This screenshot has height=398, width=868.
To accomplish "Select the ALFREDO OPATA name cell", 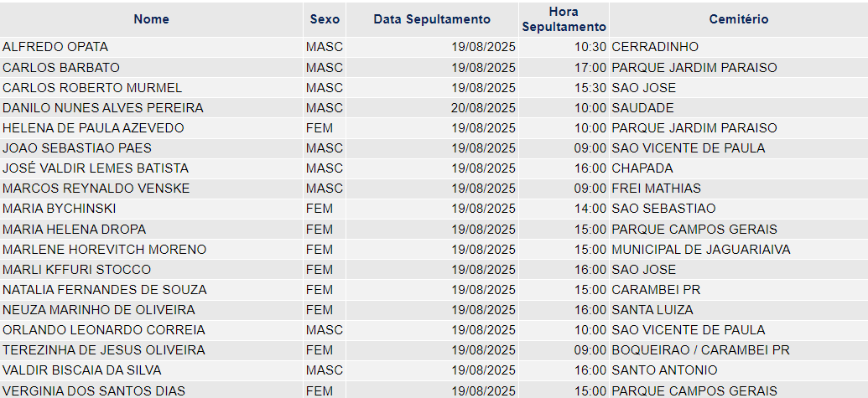I will coord(55,47).
